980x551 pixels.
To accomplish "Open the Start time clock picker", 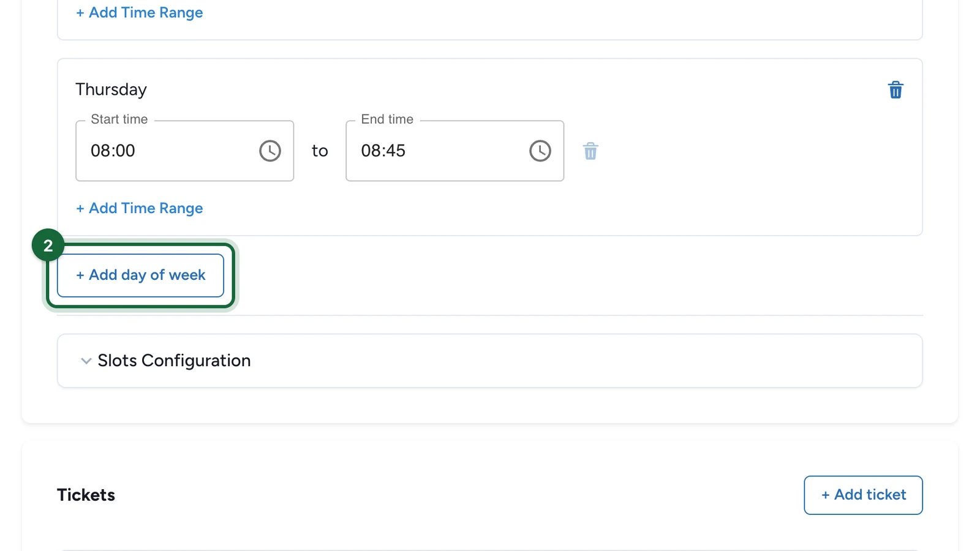I will click(270, 151).
